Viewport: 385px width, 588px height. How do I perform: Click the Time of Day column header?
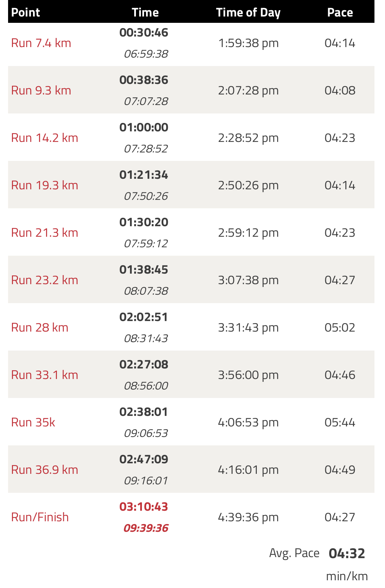click(x=248, y=13)
